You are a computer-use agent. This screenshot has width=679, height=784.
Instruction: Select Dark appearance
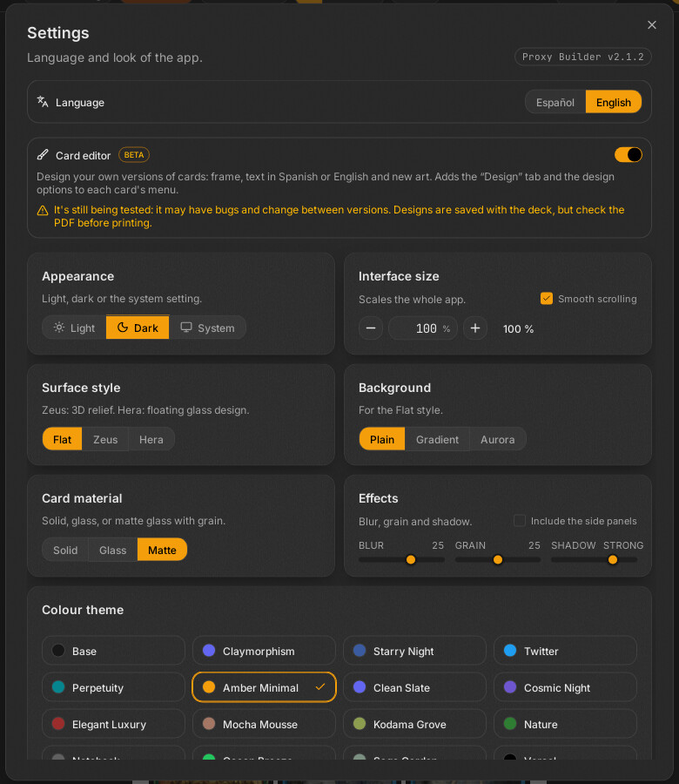[x=138, y=328]
